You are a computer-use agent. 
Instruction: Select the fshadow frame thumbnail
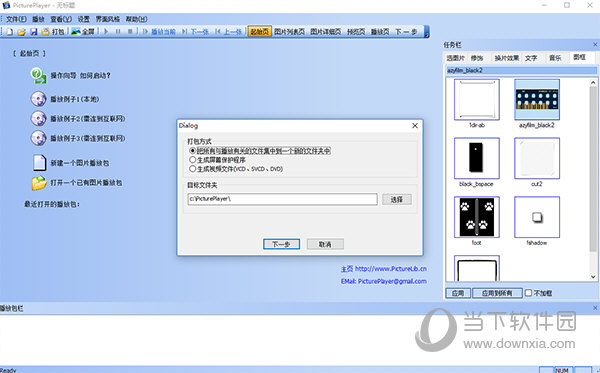(537, 217)
